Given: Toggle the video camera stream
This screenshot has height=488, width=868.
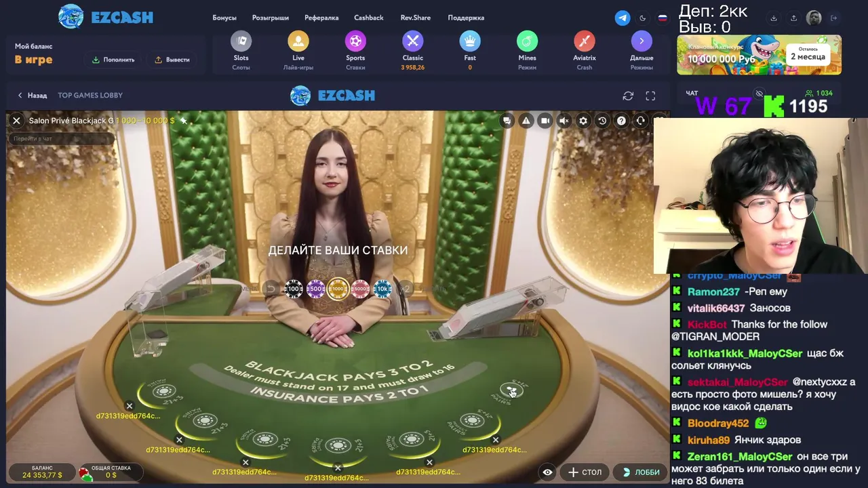Looking at the screenshot, I should click(545, 121).
